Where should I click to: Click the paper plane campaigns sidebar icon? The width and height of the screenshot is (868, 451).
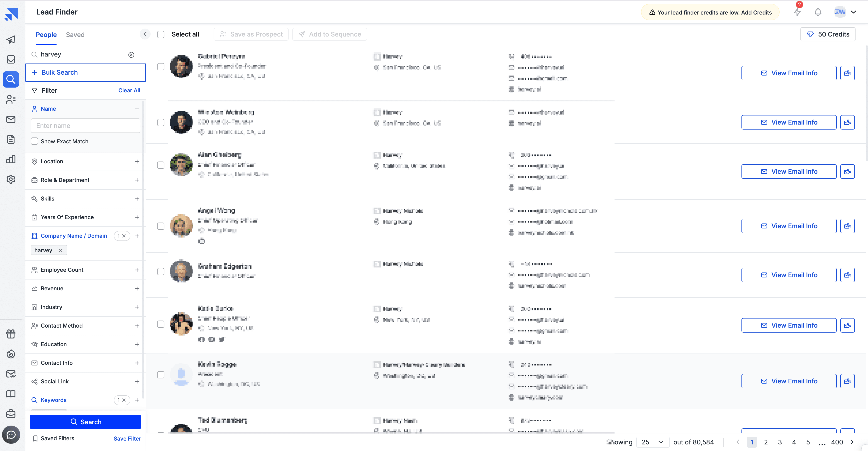(11, 39)
